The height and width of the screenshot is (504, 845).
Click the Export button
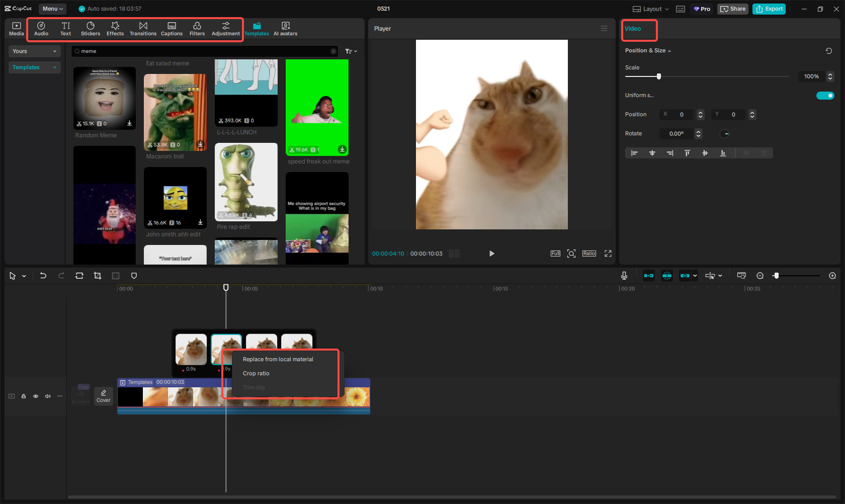point(769,9)
